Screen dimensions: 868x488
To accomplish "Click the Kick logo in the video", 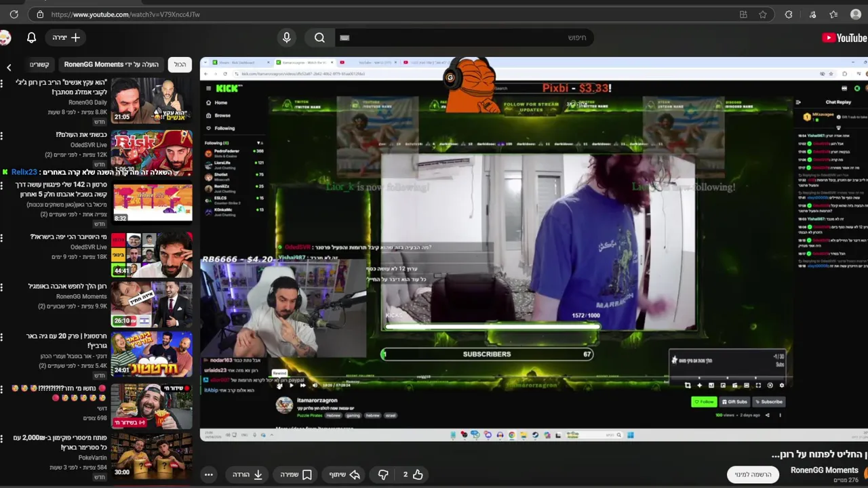I will coord(229,88).
